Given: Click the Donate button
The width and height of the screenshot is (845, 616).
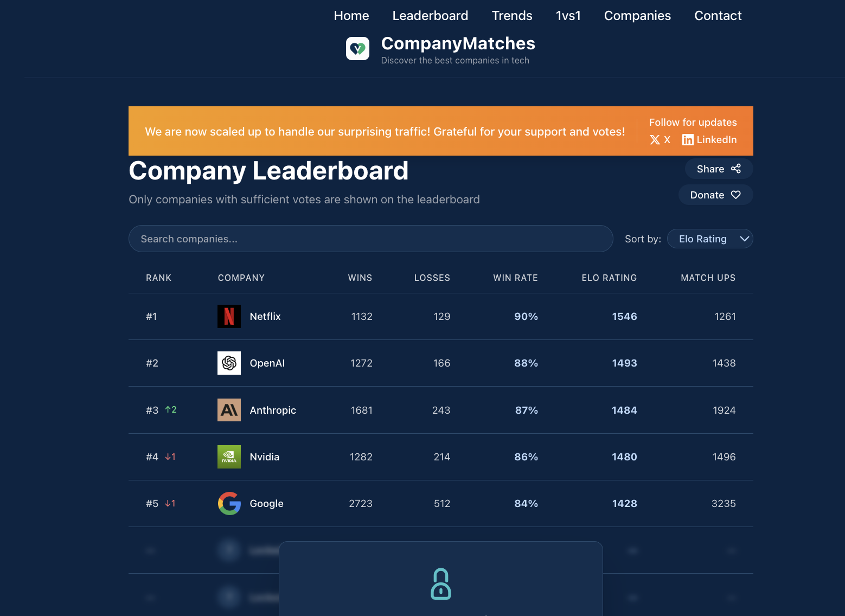Looking at the screenshot, I should click(715, 195).
